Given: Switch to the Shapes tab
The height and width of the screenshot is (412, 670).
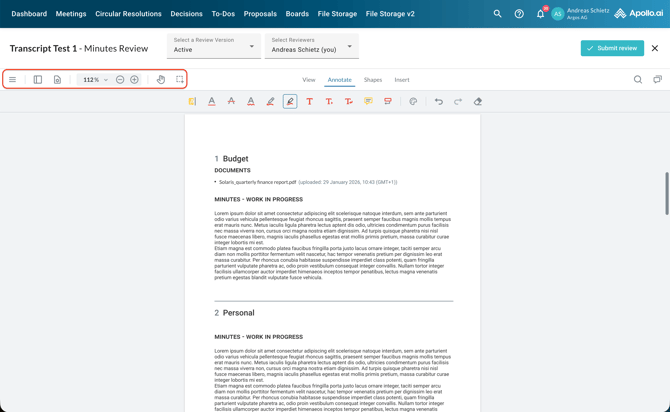Looking at the screenshot, I should point(372,80).
